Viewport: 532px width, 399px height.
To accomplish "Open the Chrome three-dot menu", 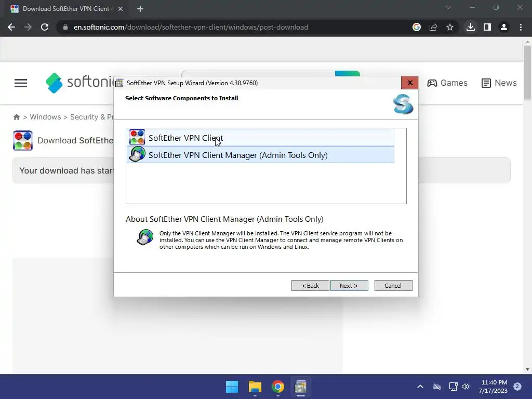I will [x=521, y=27].
